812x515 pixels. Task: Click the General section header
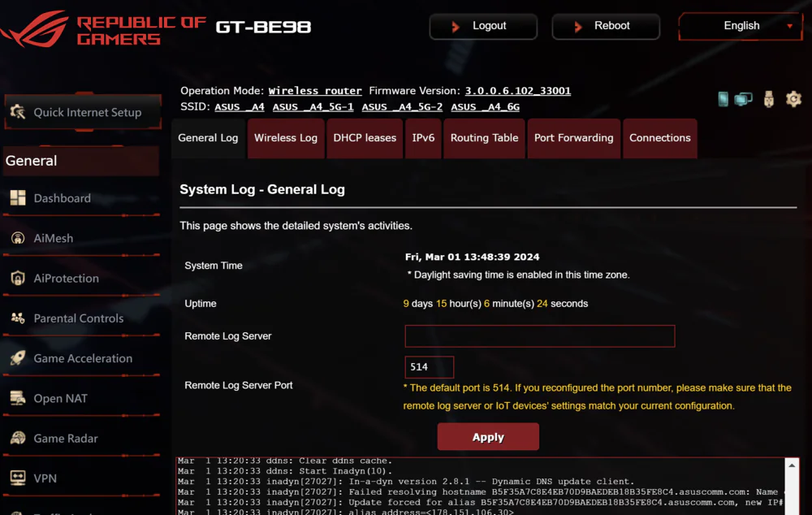[x=81, y=161]
